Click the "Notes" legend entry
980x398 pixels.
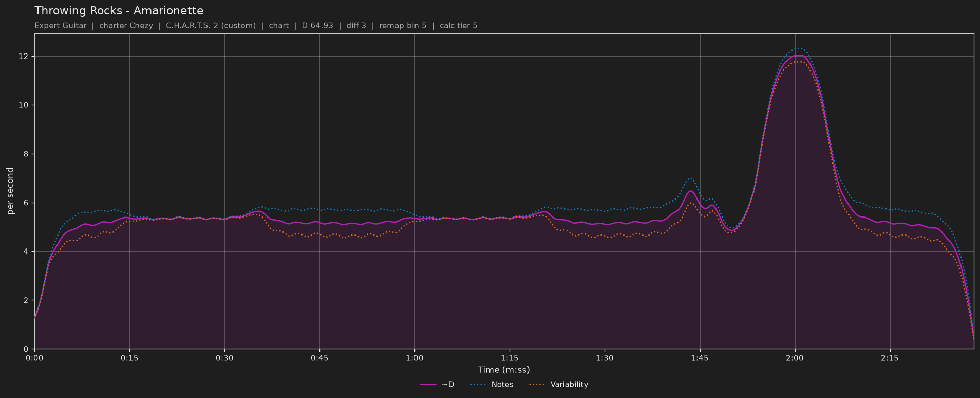[x=491, y=384]
